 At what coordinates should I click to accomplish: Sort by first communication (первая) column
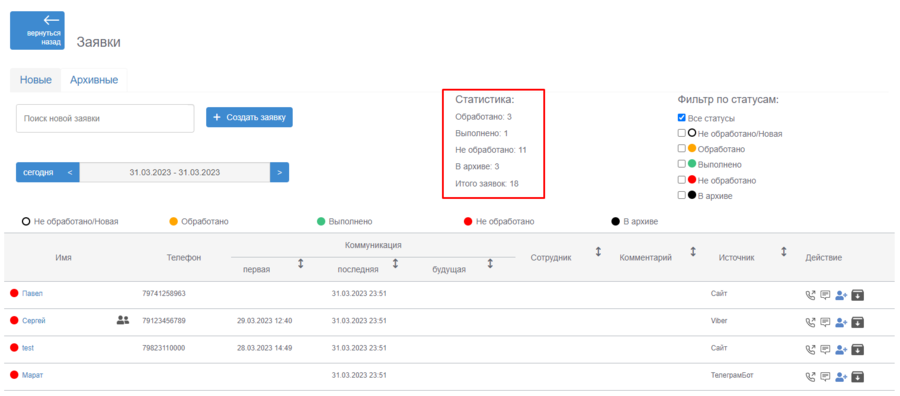pyautogui.click(x=300, y=264)
